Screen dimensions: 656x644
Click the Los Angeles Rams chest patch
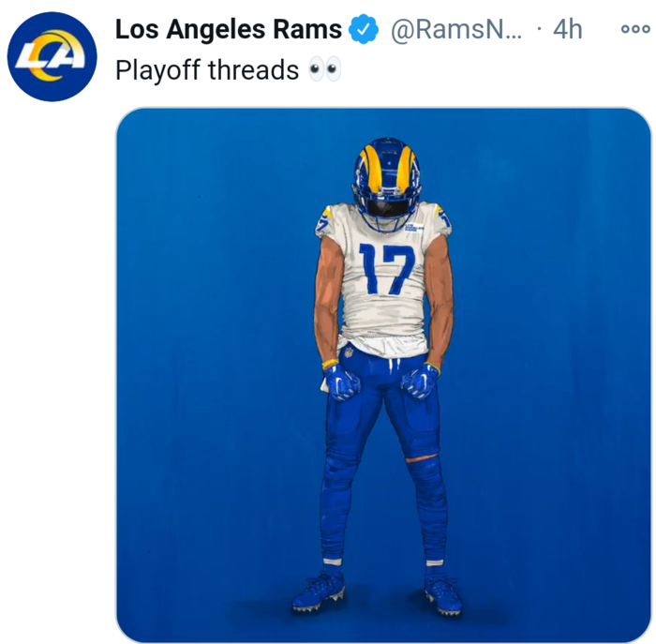(414, 228)
